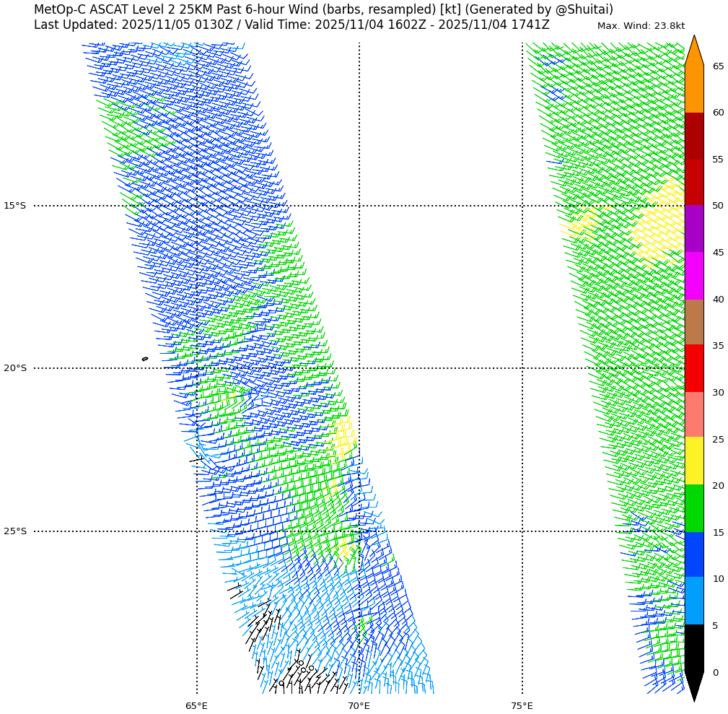Select the 20°S latitude axis label

(x=14, y=368)
